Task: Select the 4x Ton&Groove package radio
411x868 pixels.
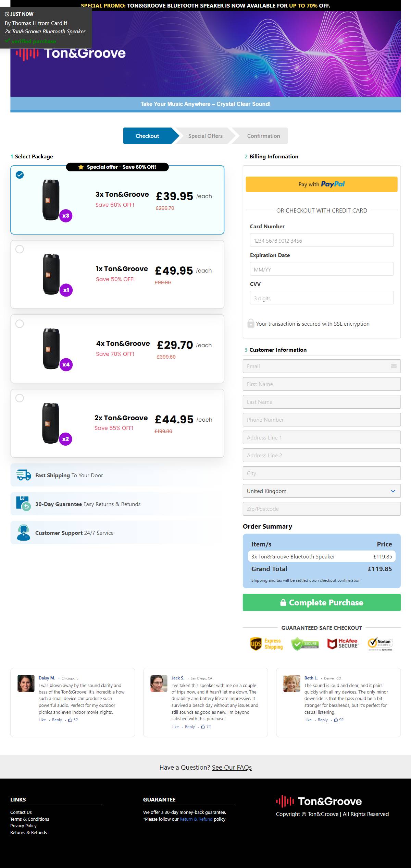Action: coord(20,324)
